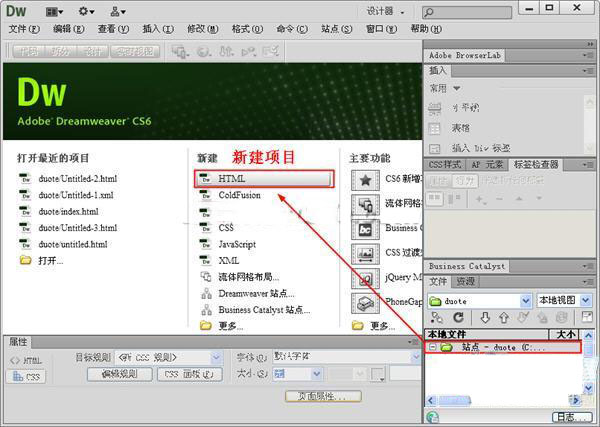
Task: Click the CSS Panel button
Action: [190, 374]
